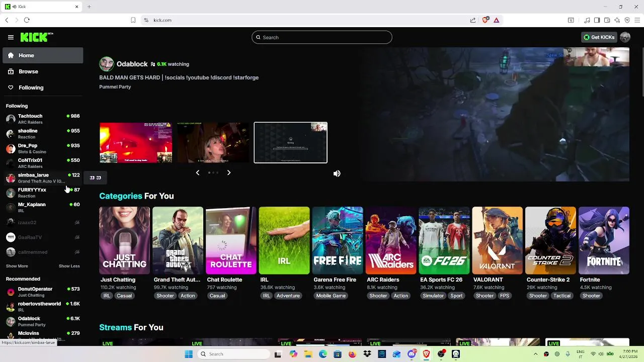Open Chat Roulette category card
The height and width of the screenshot is (362, 644).
point(231,240)
